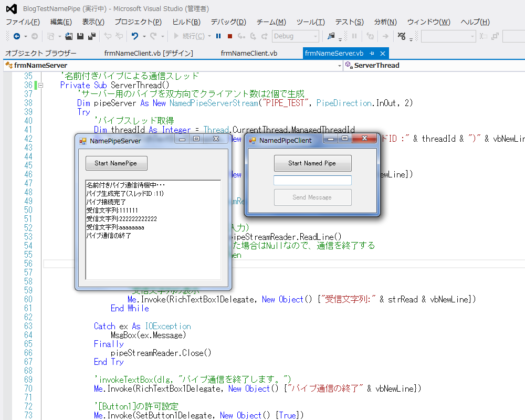Collapse the ServerThread Sub outline at line 36
The image size is (525, 420).
(x=40, y=86)
